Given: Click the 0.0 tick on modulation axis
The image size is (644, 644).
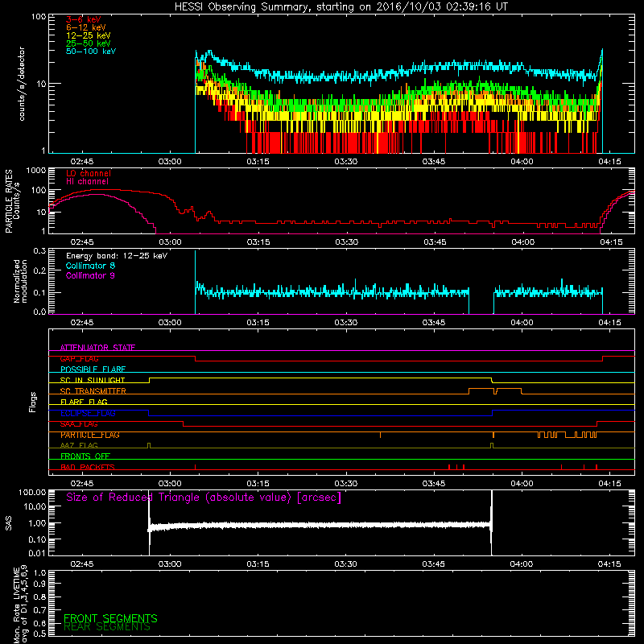Looking at the screenshot, I should point(39,312).
